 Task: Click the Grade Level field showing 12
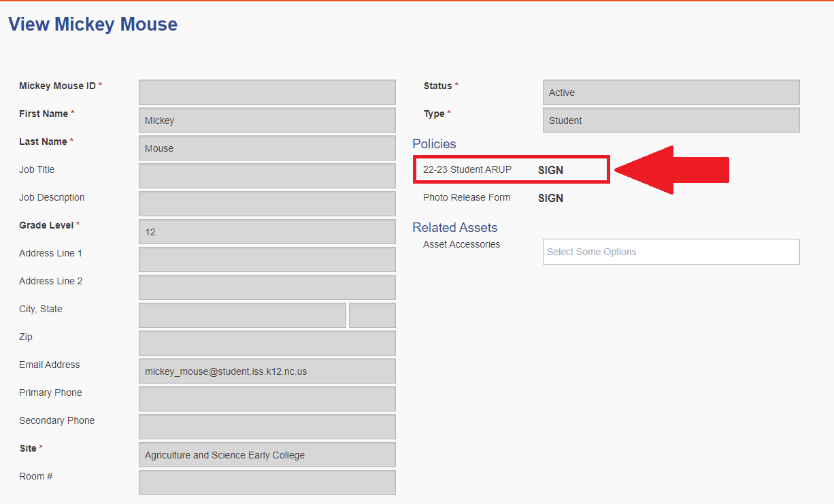[x=267, y=232]
